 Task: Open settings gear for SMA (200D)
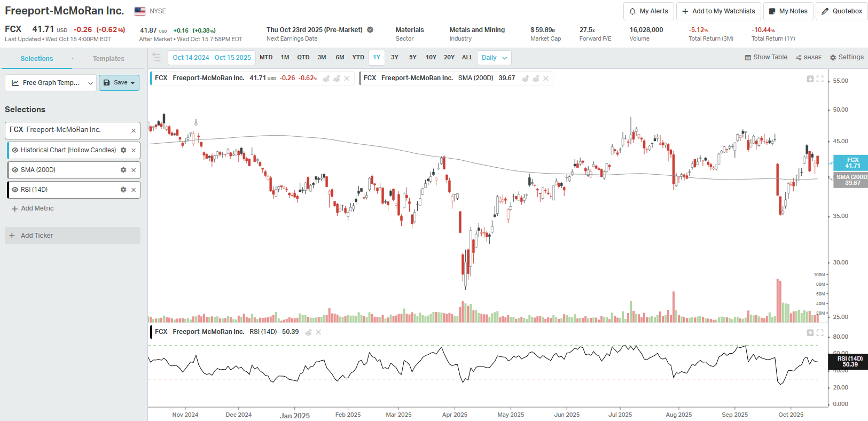point(123,170)
